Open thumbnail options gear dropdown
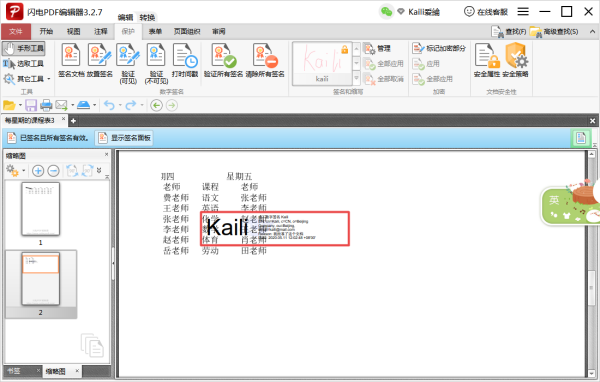Image resolution: width=600 pixels, height=382 pixels. point(15,171)
